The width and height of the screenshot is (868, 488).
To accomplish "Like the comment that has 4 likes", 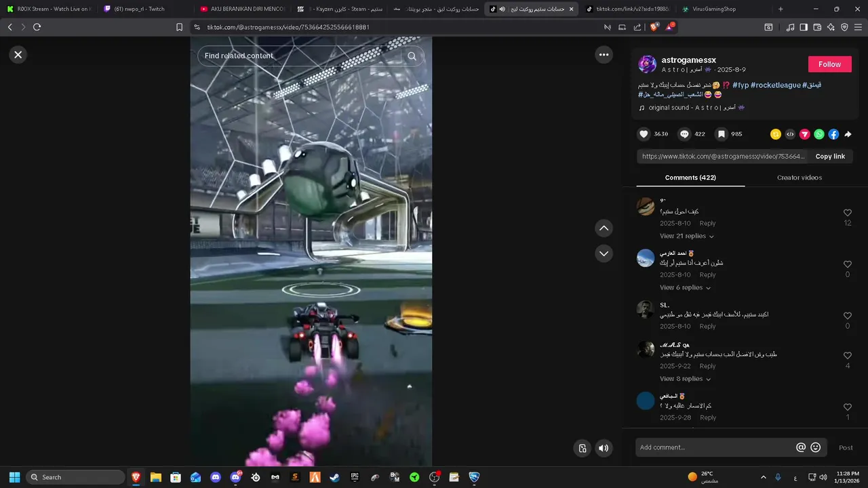I will [847, 356].
